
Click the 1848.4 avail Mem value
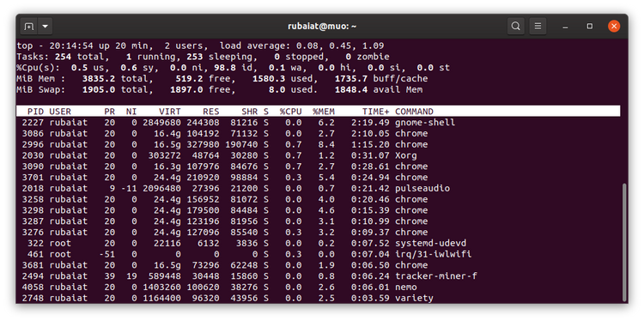pos(351,89)
